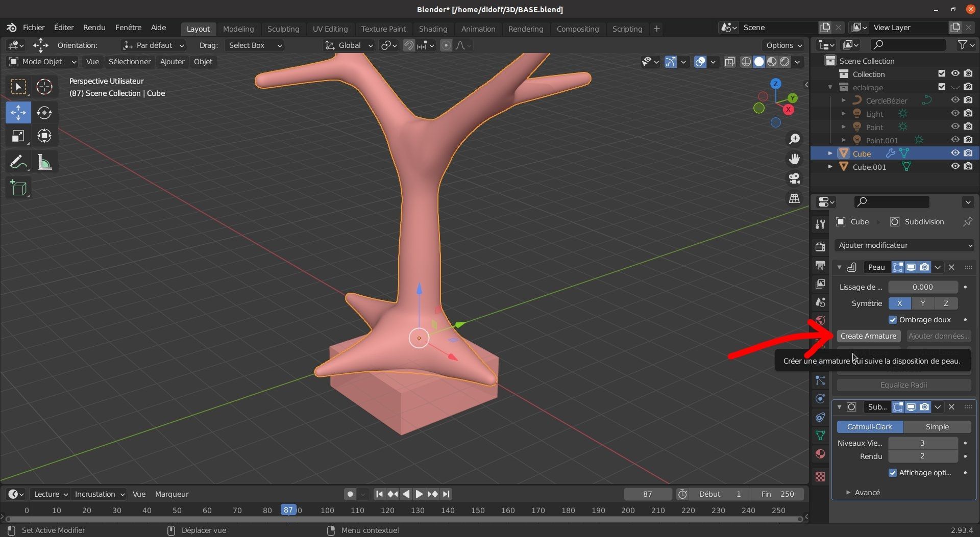Open Par défaut orientation dropdown
The height and width of the screenshot is (537, 980).
tap(153, 45)
